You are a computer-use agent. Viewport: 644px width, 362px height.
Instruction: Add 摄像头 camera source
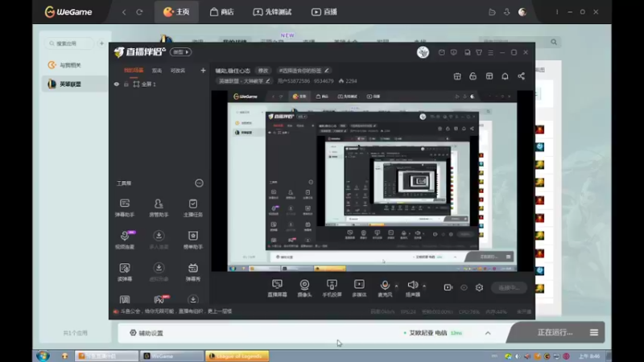pos(304,288)
